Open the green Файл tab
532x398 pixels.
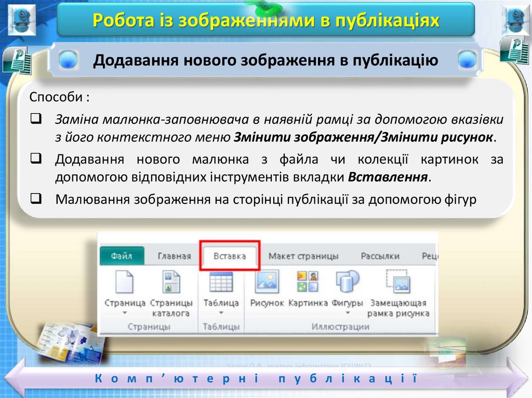pos(122,256)
